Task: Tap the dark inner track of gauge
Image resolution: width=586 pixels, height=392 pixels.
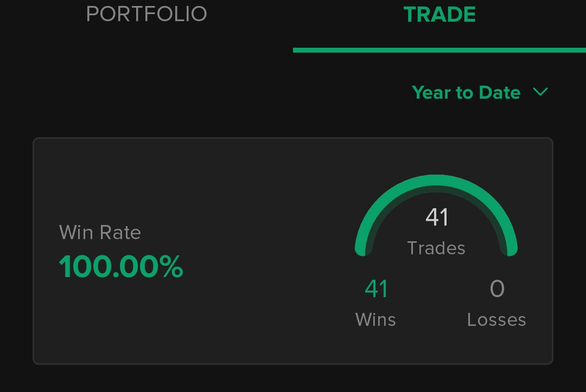Action: 436,190
